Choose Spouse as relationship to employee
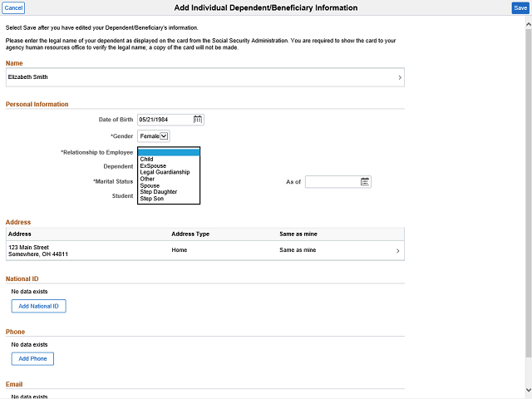The height and width of the screenshot is (399, 532). [x=150, y=186]
